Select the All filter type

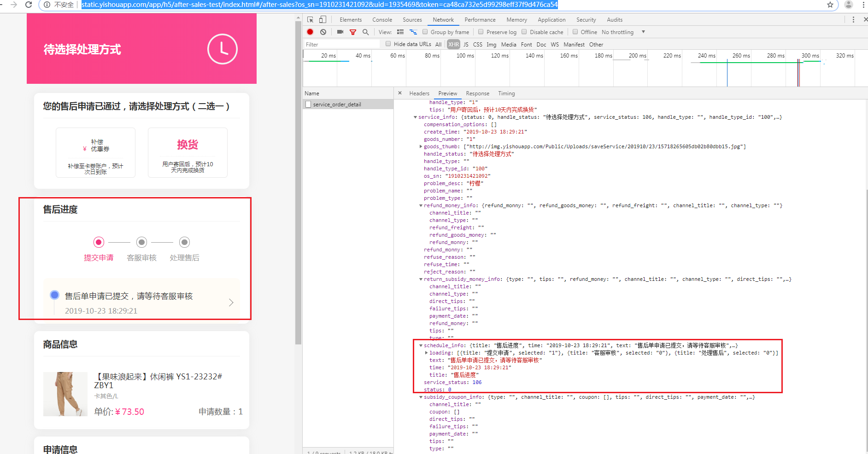(x=439, y=44)
